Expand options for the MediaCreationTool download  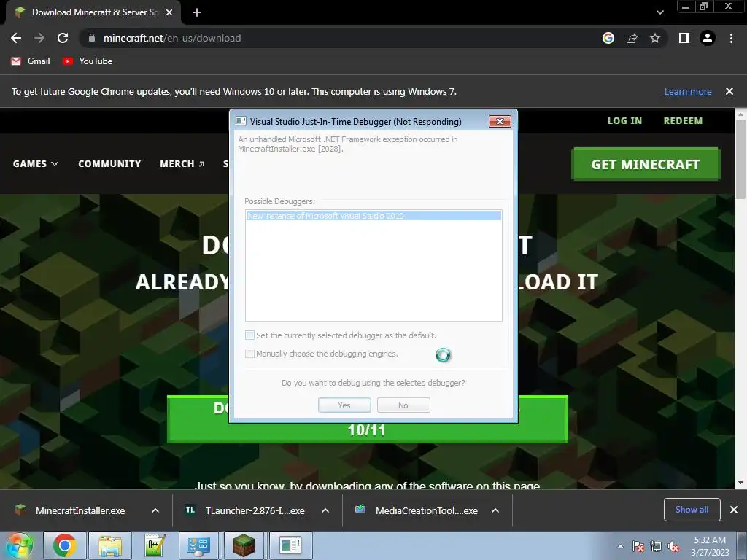(x=495, y=510)
